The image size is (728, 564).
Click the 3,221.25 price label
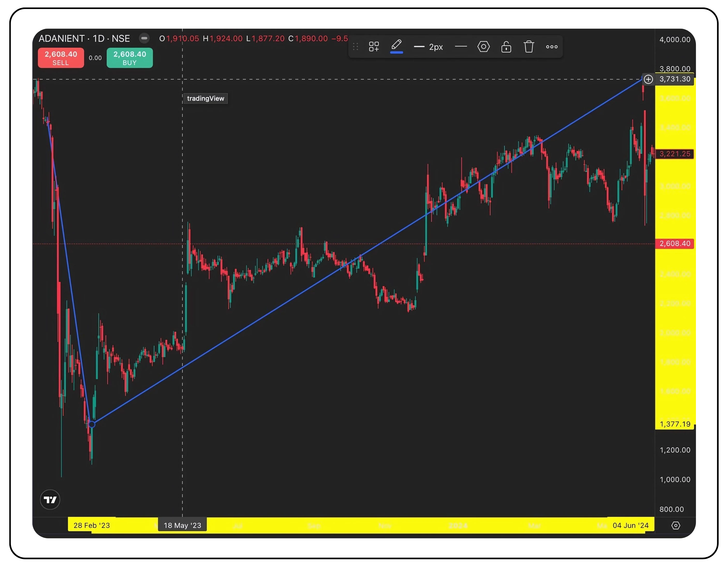pyautogui.click(x=674, y=154)
